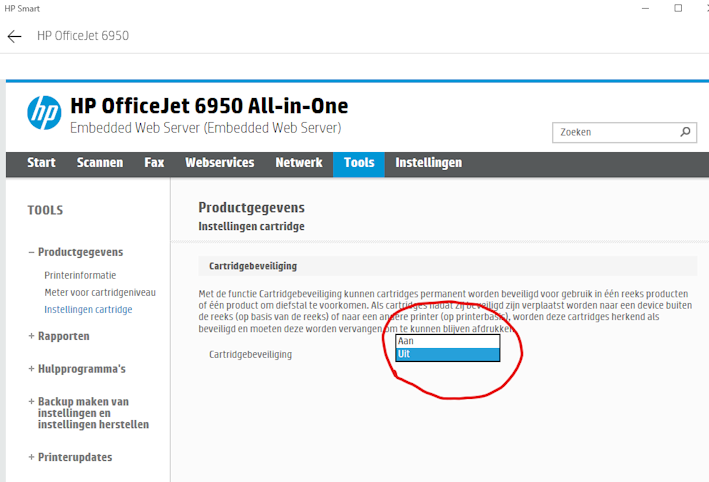Open the Fax tab
The image size is (709, 482).
(x=154, y=163)
